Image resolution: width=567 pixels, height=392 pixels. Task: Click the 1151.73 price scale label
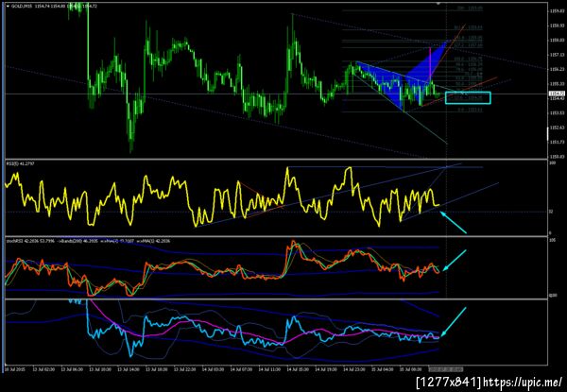pyautogui.click(x=557, y=143)
